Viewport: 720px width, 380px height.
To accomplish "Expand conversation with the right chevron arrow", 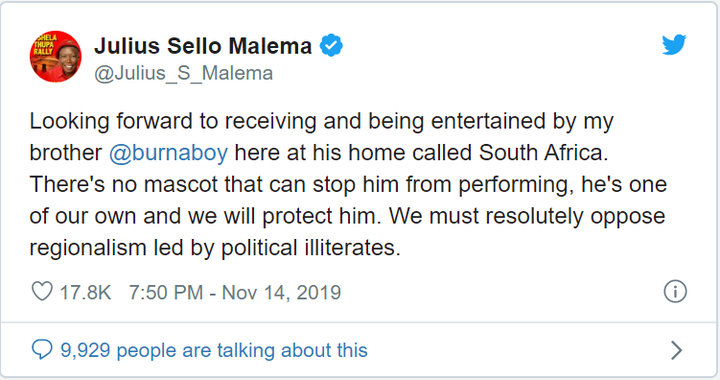I will (x=676, y=350).
